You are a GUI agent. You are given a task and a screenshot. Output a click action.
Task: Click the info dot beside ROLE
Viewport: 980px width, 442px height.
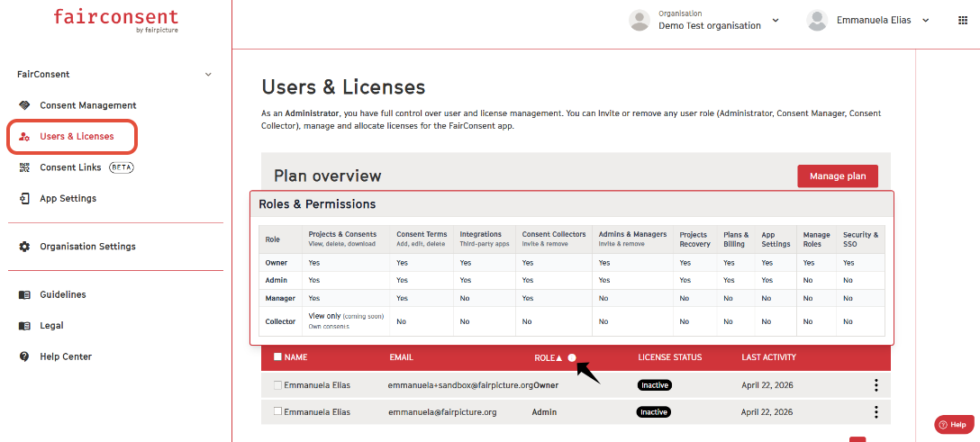tap(572, 357)
